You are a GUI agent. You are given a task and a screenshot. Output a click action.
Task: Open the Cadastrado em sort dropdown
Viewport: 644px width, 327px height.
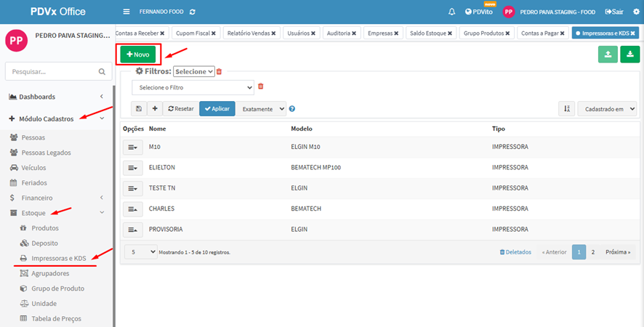click(607, 108)
